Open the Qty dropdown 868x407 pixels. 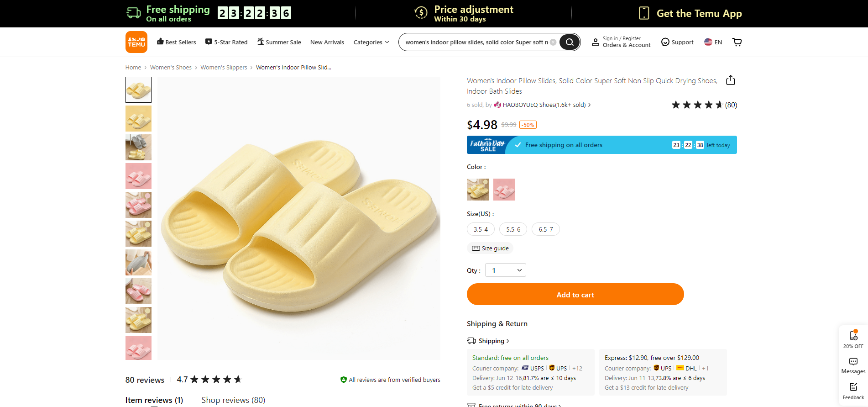[x=505, y=270]
